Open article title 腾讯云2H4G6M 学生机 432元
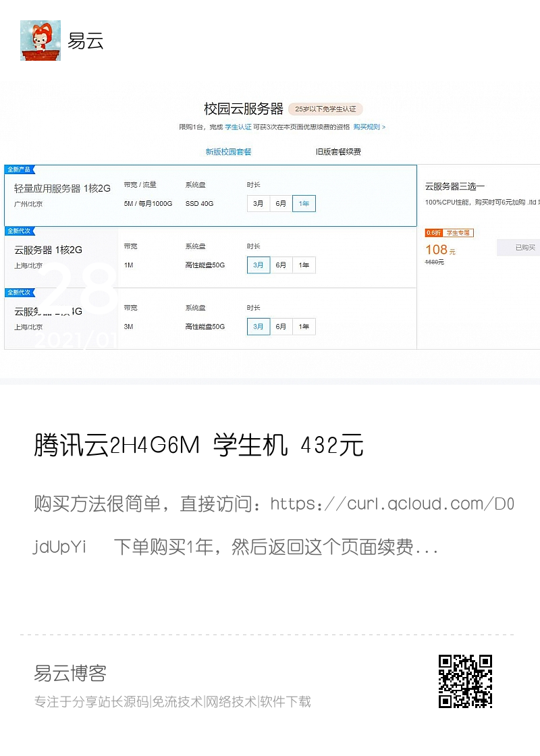This screenshot has width=540, height=756. [198, 445]
